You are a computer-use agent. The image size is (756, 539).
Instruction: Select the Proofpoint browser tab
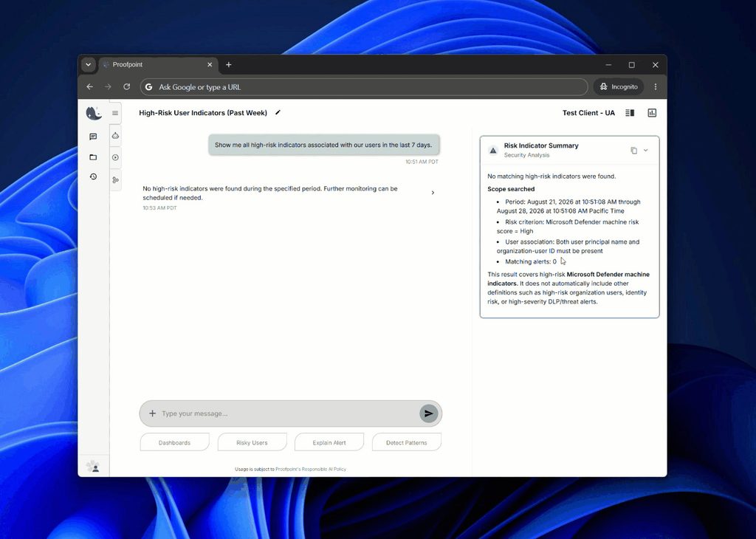158,64
